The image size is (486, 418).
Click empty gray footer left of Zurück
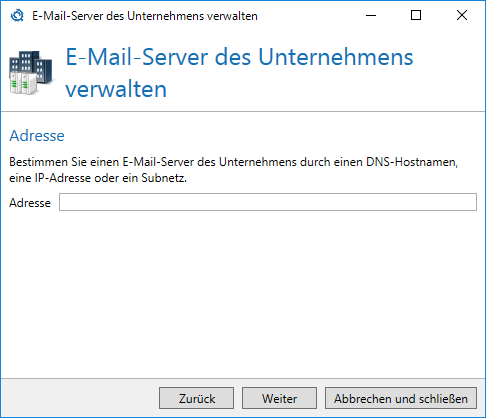click(80, 398)
